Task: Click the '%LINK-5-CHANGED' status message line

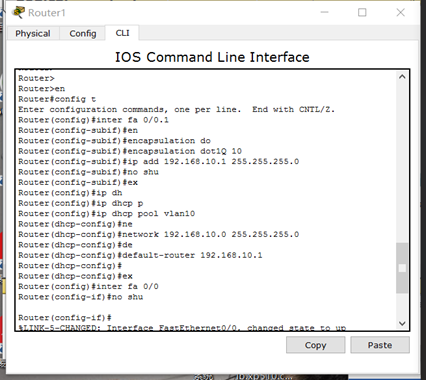Action: click(182, 328)
